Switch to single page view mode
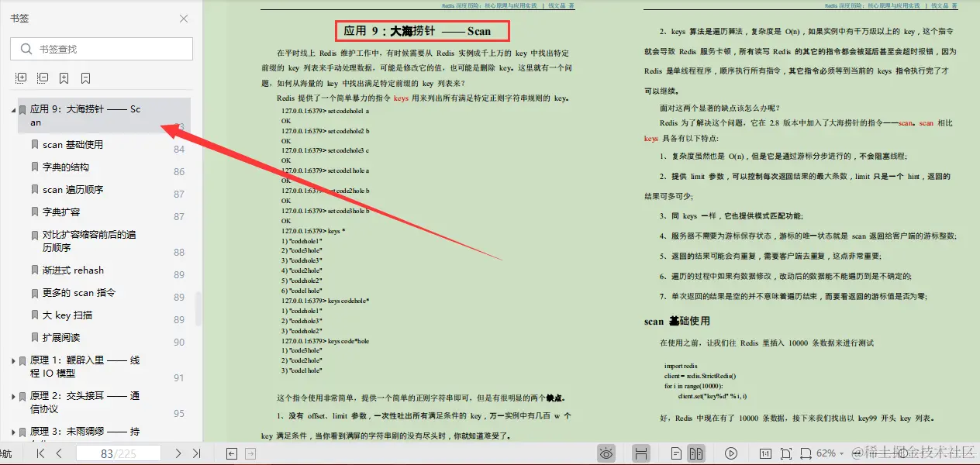The image size is (980, 465). [x=675, y=453]
